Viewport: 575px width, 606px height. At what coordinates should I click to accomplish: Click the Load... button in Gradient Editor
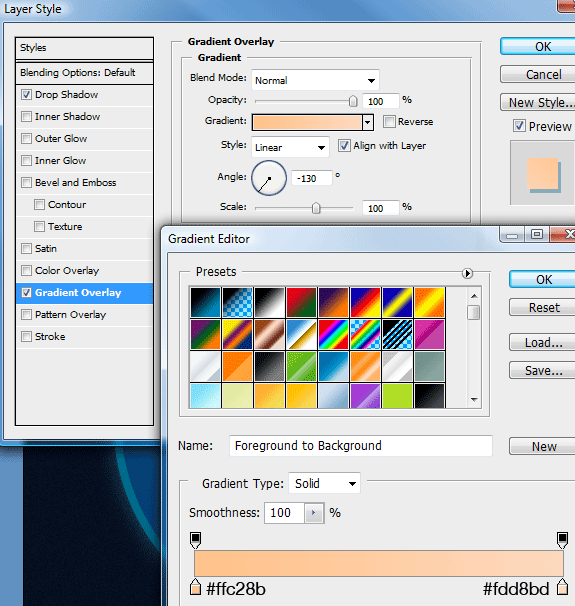coord(542,342)
